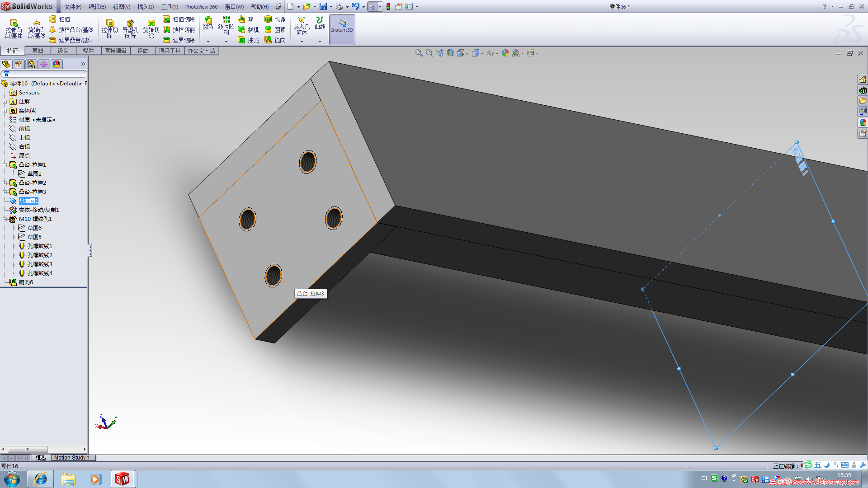This screenshot has height=488, width=868.
Task: Toggle the rebuild traffic light icon
Action: pyautogui.click(x=388, y=6)
